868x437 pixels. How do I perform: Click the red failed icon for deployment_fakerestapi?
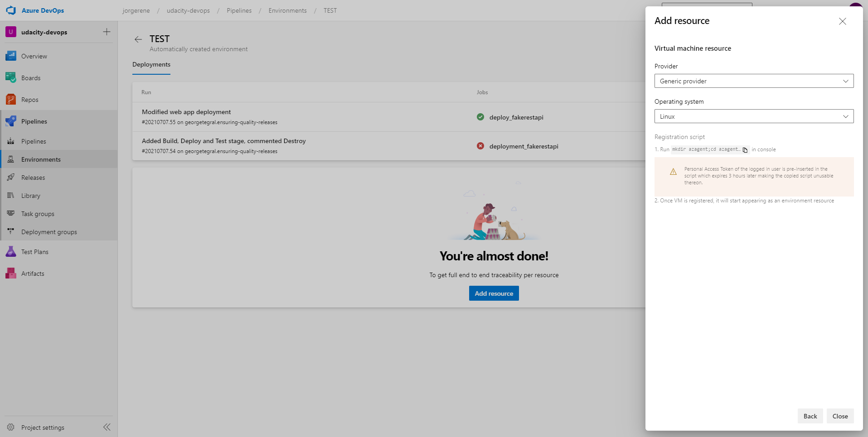coord(480,146)
